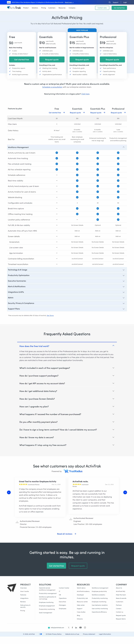The width and height of the screenshot is (134, 644).
Task: Click the Contact sales button
Action: 102,8
